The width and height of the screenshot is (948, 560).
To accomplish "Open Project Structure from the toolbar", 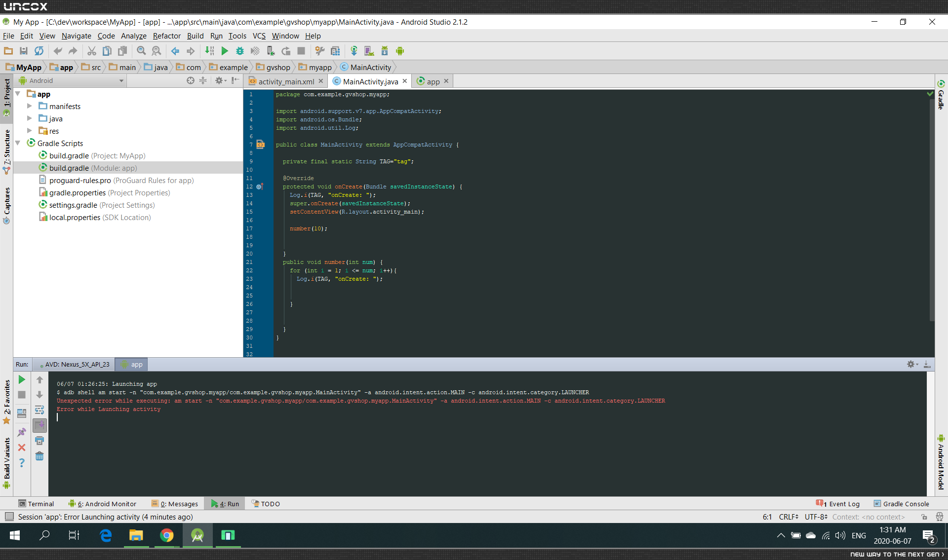I will [335, 51].
